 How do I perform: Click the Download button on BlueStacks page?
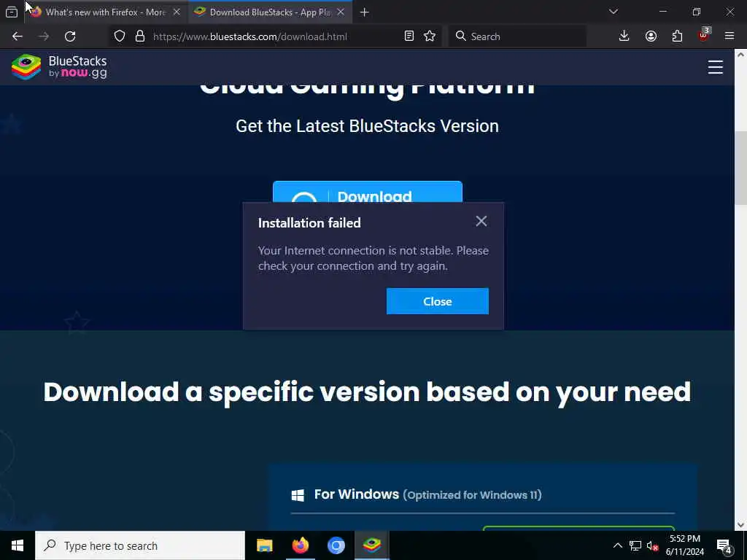click(x=368, y=192)
